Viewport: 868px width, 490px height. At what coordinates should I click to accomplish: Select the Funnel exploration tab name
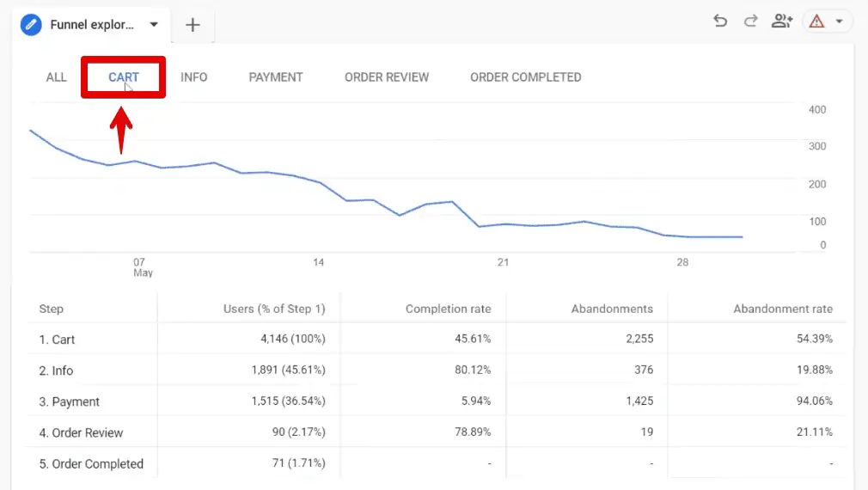(92, 25)
